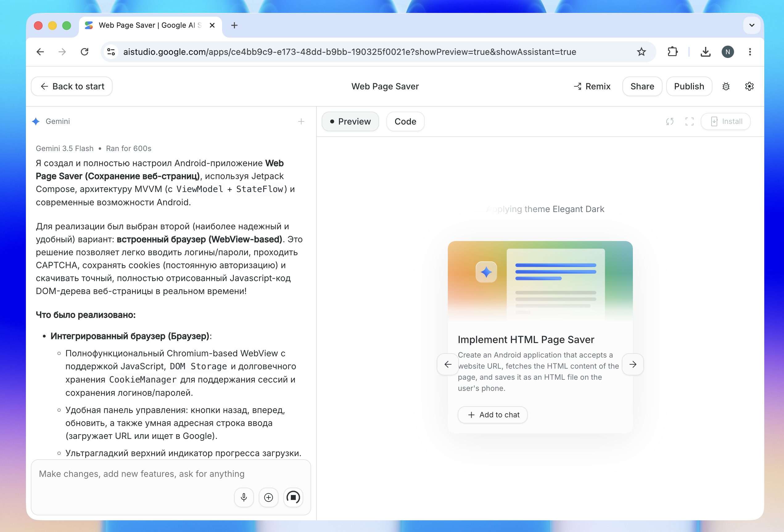Click the Share button
The height and width of the screenshot is (532, 784).
[x=642, y=87]
